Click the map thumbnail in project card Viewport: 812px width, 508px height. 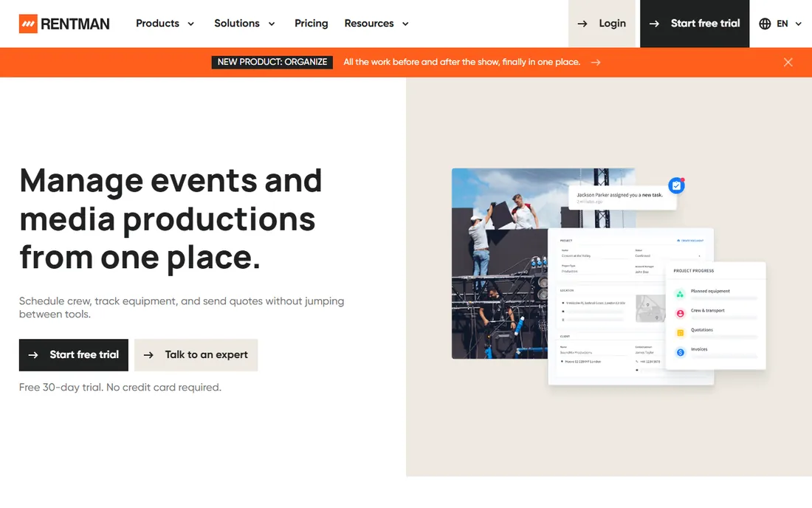point(650,308)
